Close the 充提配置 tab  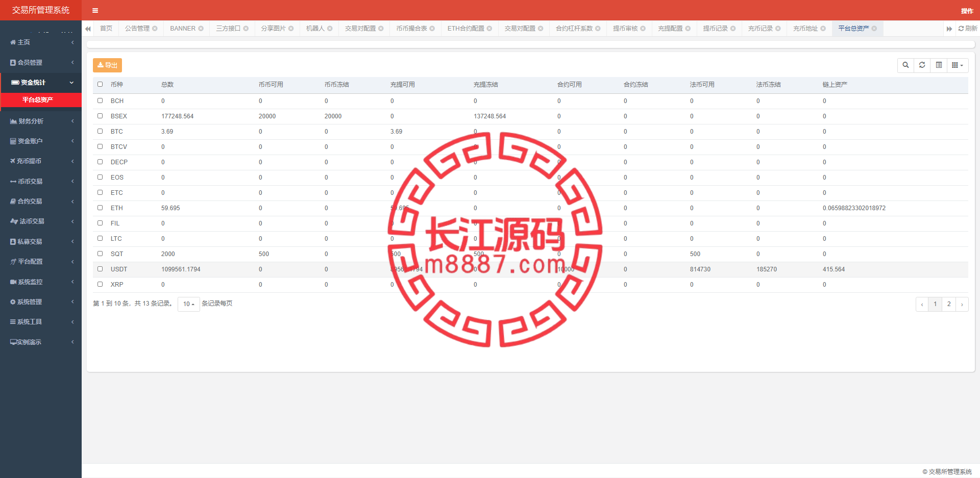coord(688,29)
